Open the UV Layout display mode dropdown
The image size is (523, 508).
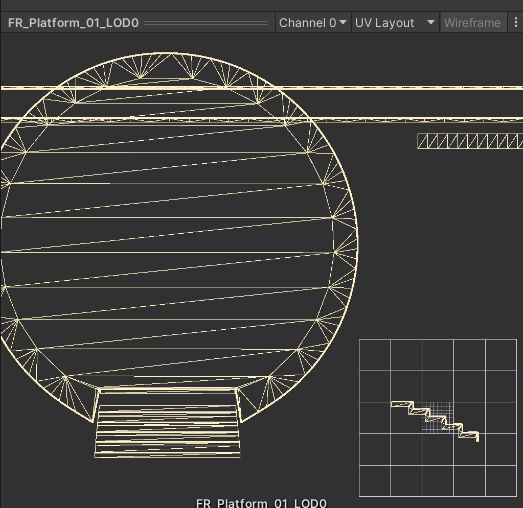[x=395, y=23]
